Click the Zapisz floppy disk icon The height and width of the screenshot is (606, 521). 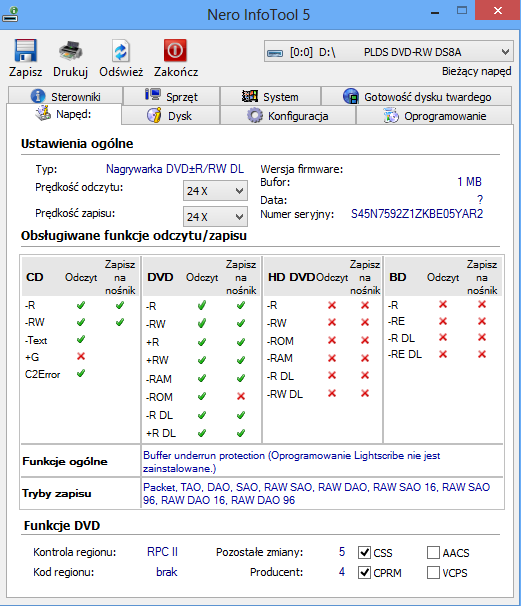coord(26,51)
